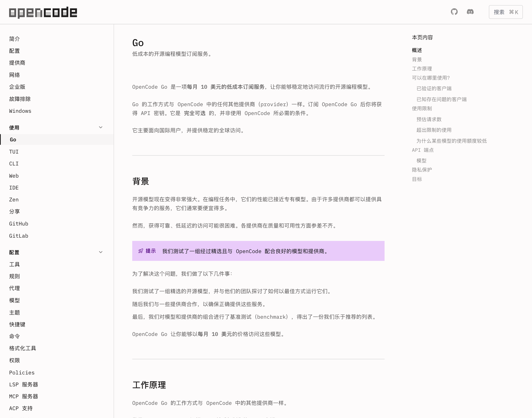Click the rocket icon in the 提示 callout

tap(141, 251)
